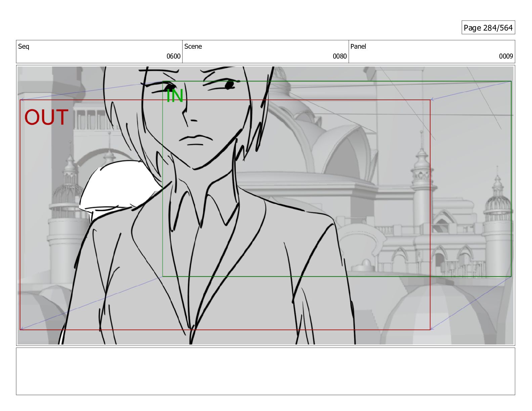532x411 pixels.
Task: Select the Scene header label
Action: click(x=193, y=46)
